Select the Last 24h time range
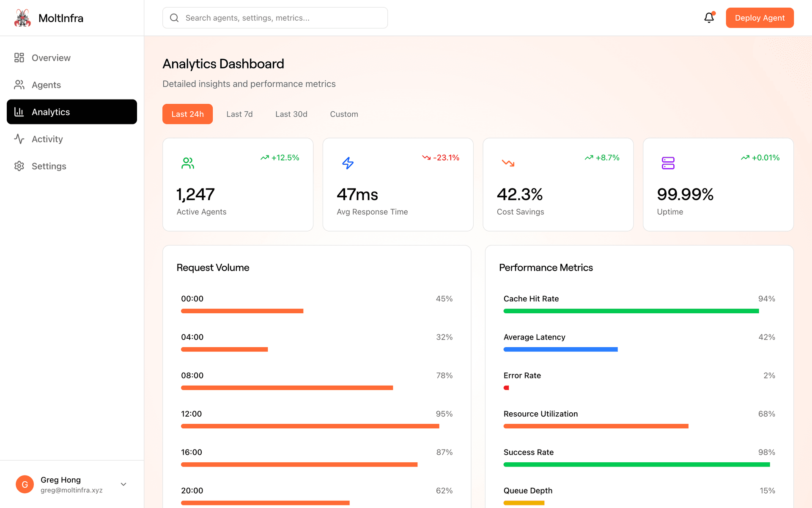This screenshot has width=812, height=508. [187, 114]
